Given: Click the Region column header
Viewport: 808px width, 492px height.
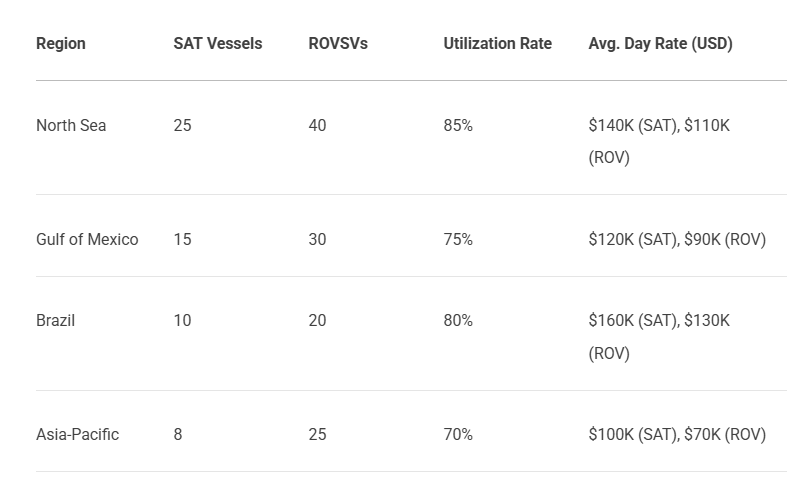Looking at the screenshot, I should click(x=61, y=44).
